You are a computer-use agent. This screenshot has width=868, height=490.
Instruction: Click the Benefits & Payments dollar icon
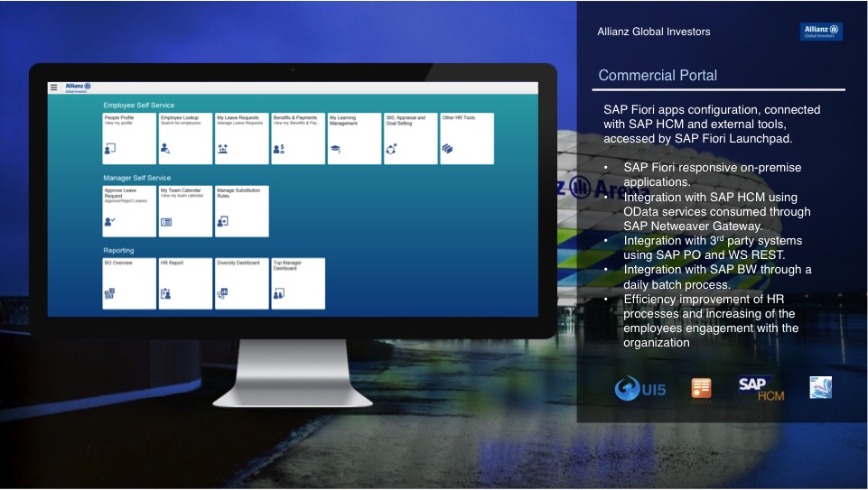point(279,149)
